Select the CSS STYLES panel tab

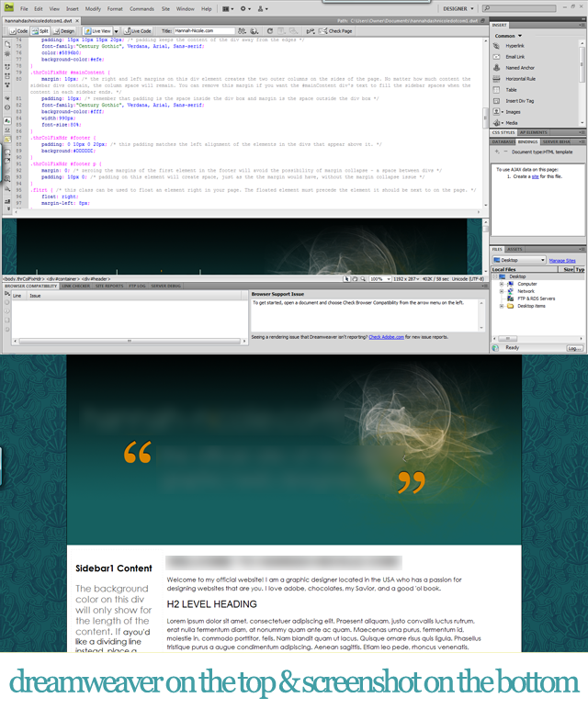tap(503, 132)
